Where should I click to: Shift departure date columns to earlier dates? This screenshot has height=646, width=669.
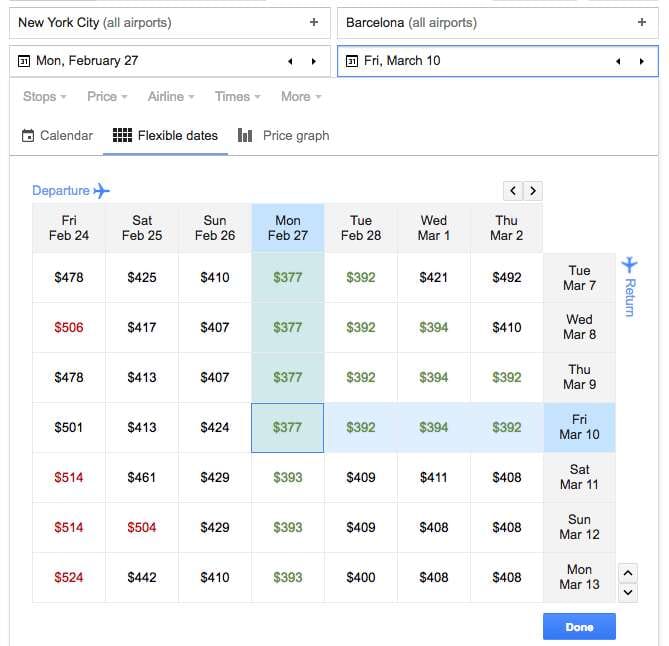[513, 190]
